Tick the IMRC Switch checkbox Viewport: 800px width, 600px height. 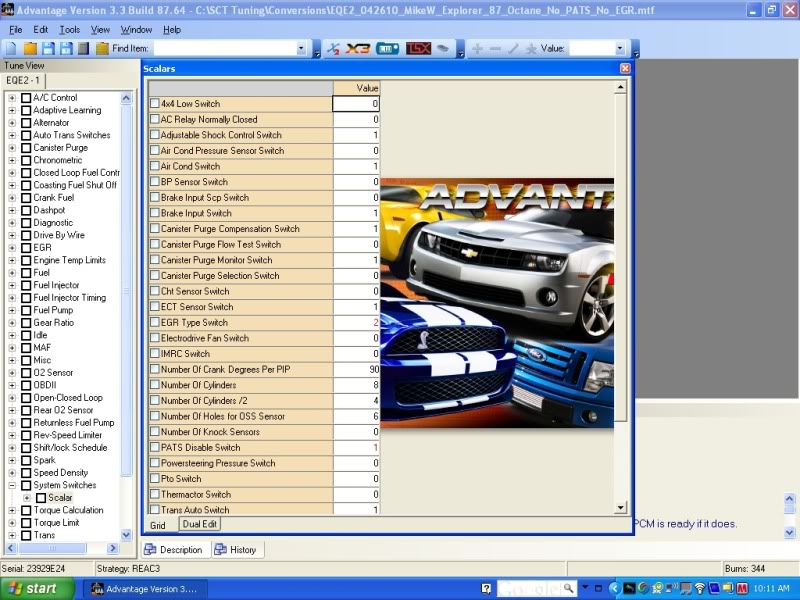pos(155,353)
